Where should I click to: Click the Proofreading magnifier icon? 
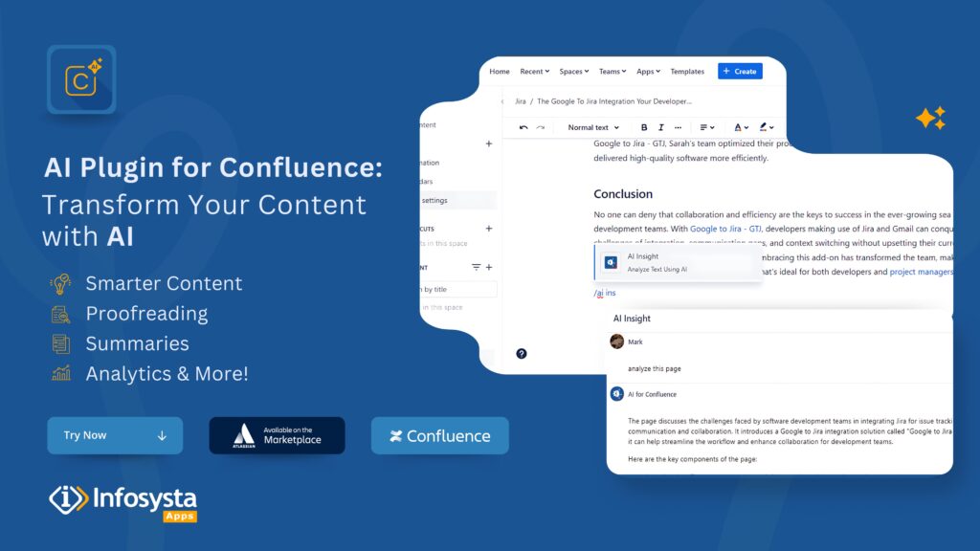60,314
